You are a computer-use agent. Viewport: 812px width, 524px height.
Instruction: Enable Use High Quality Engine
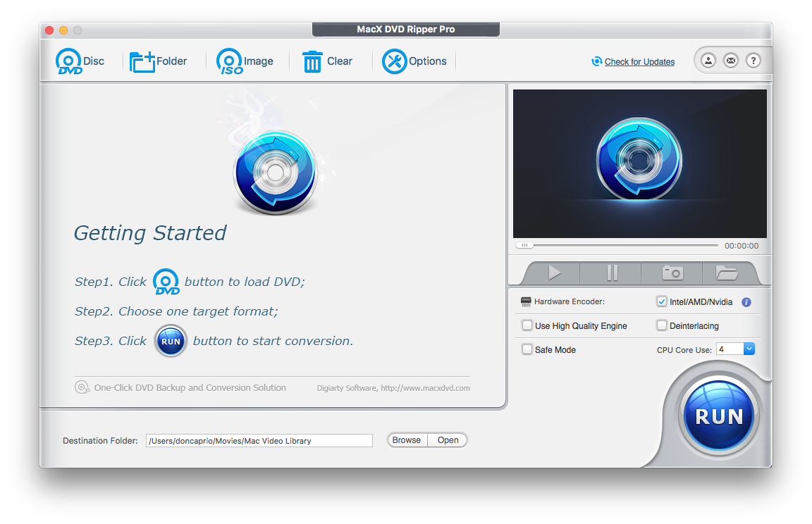pyautogui.click(x=527, y=325)
